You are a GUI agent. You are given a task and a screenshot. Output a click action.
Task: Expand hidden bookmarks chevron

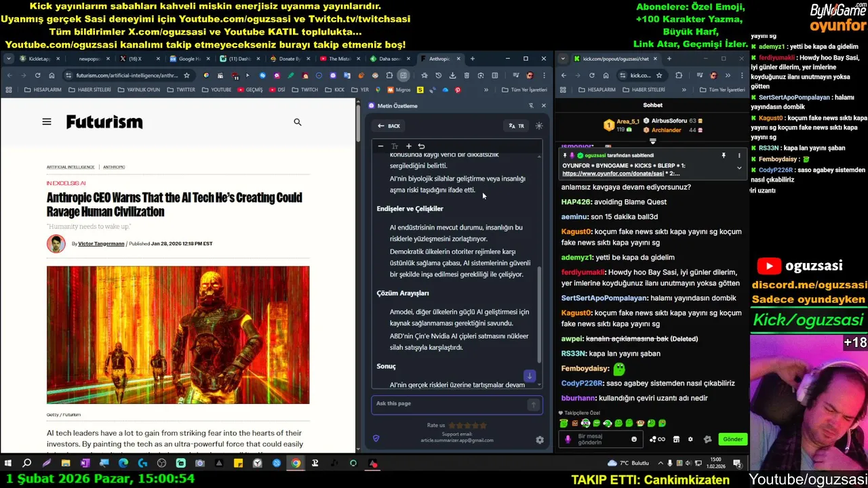[486, 89]
